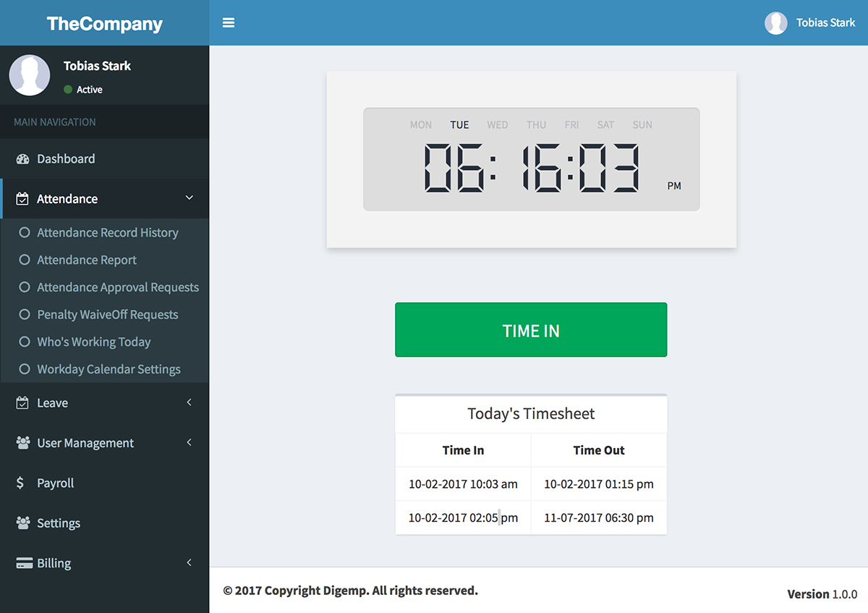868x613 pixels.
Task: Click TheCompany logo in the header
Action: pyautogui.click(x=105, y=23)
